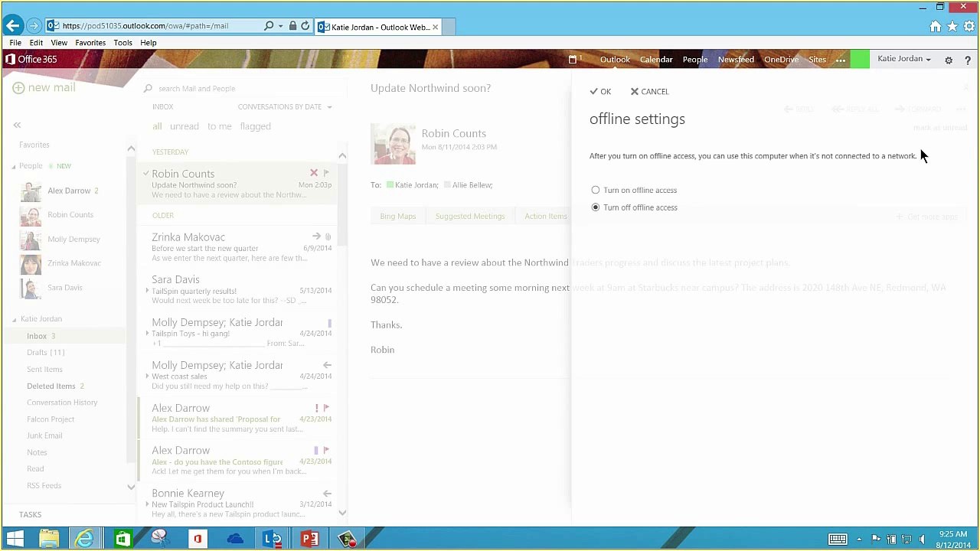
Task: Select Turn off offline access radio button
Action: pyautogui.click(x=596, y=207)
